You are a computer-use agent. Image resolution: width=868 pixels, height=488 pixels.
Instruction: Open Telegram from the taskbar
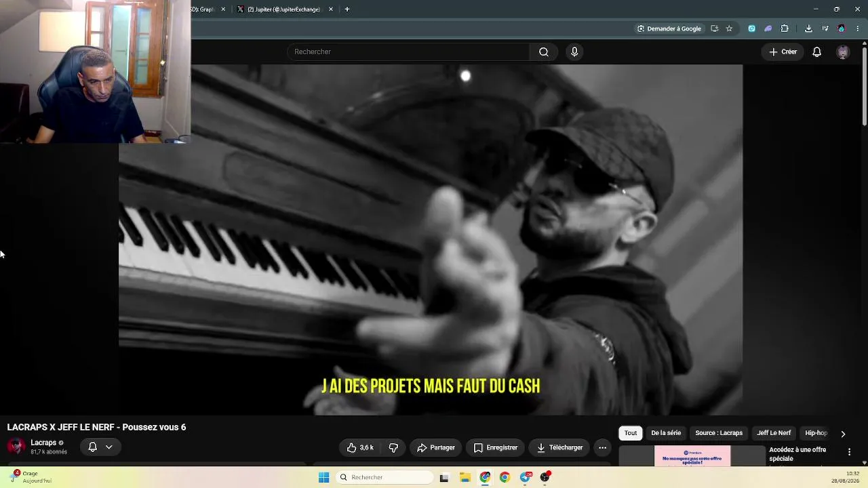pyautogui.click(x=525, y=477)
